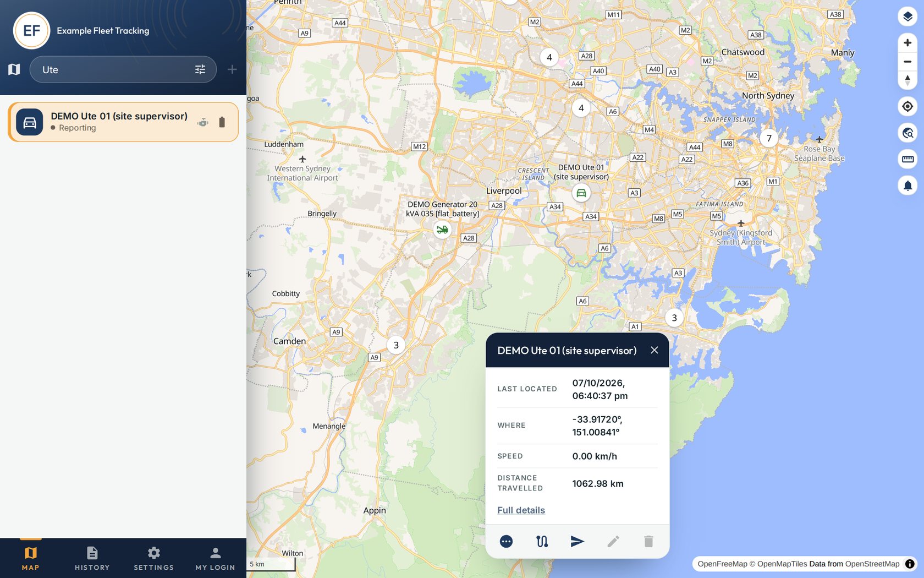Image resolution: width=924 pixels, height=578 pixels.
Task: Show route trips icon in the popup
Action: (542, 542)
